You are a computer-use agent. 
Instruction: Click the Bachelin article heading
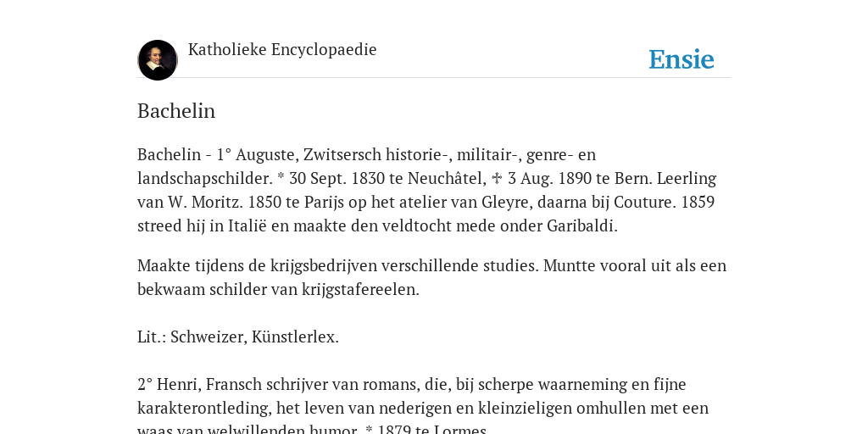[x=176, y=111]
